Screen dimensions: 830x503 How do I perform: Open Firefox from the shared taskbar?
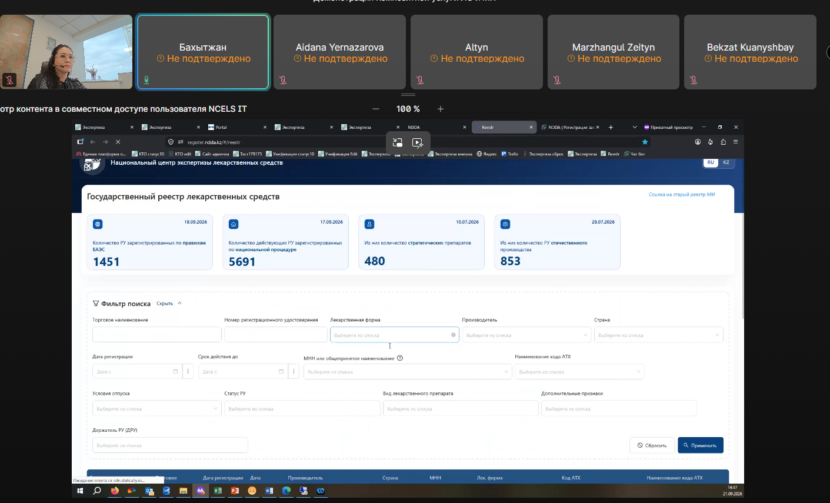click(114, 491)
